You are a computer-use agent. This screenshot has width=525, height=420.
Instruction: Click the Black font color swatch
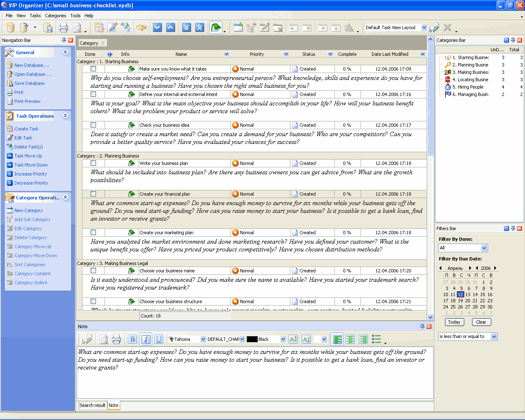coord(252,339)
